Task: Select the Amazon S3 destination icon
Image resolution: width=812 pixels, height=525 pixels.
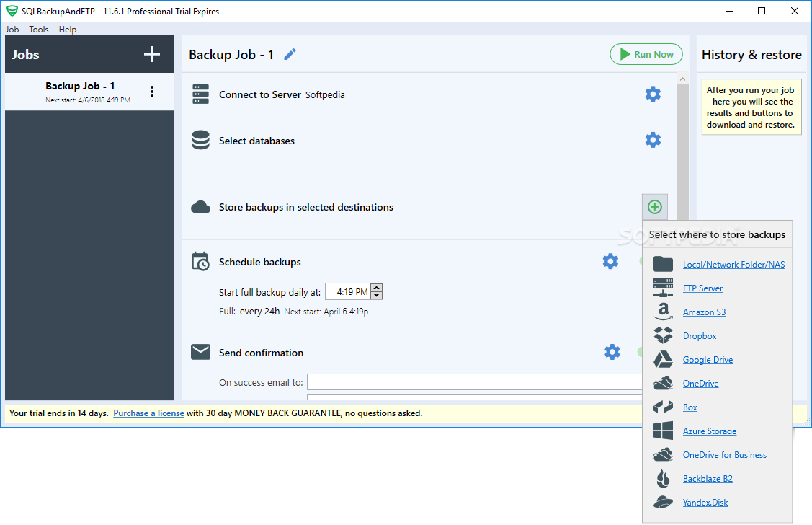Action: (x=663, y=311)
